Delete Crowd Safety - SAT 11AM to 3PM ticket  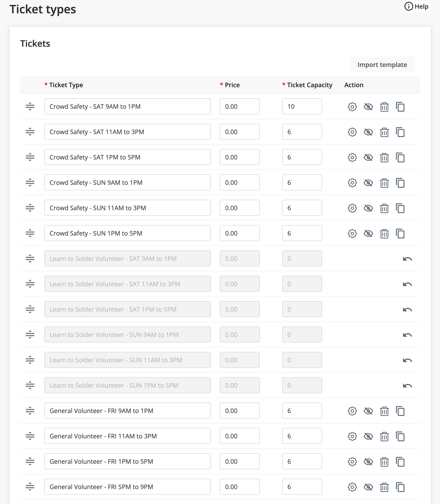tap(384, 132)
